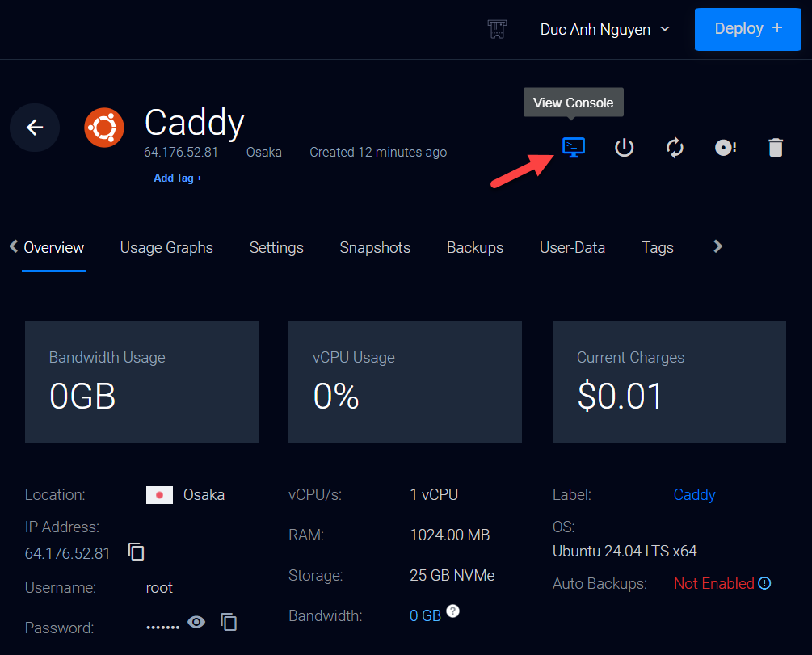The width and height of the screenshot is (812, 655).
Task: Restart server using the circular arrows icon
Action: pos(675,148)
